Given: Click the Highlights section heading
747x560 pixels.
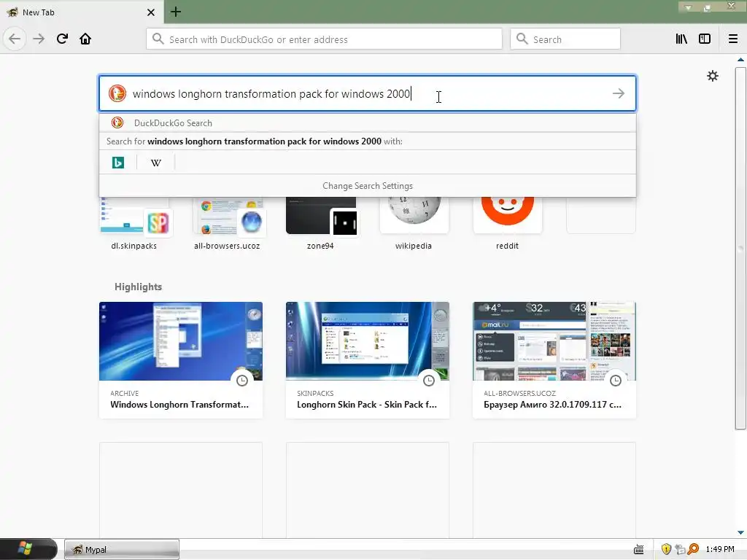Looking at the screenshot, I should 138,287.
